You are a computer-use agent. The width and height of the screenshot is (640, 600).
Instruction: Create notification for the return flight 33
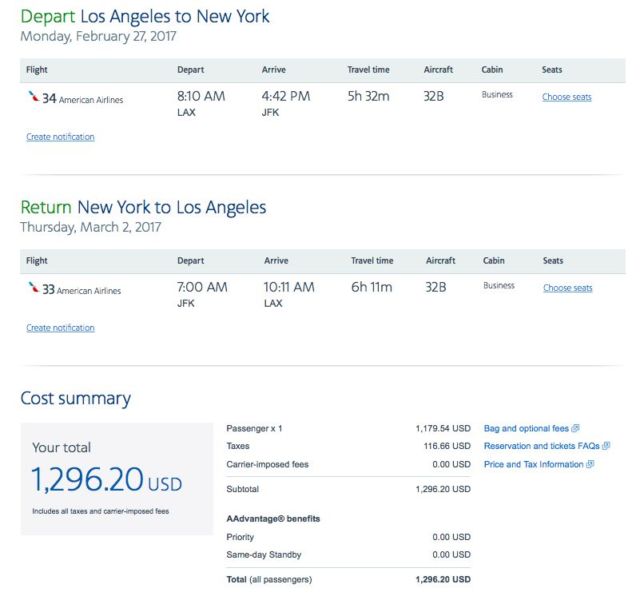click(60, 328)
